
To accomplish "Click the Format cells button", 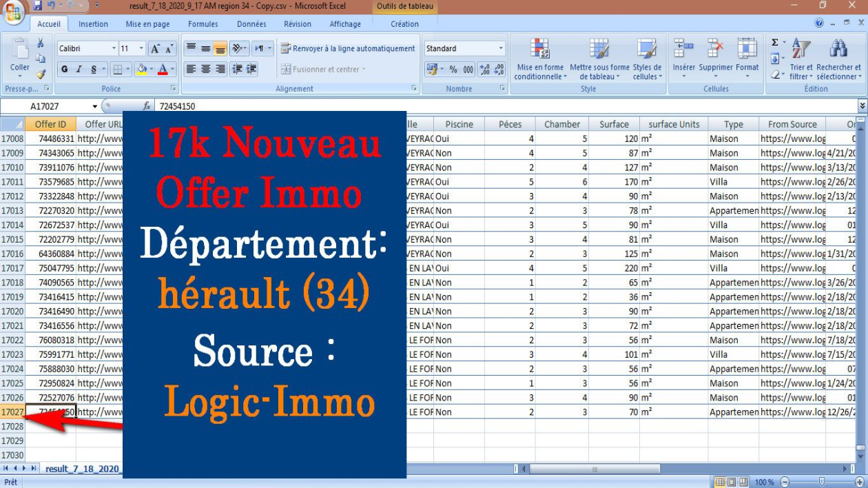I will tap(747, 59).
